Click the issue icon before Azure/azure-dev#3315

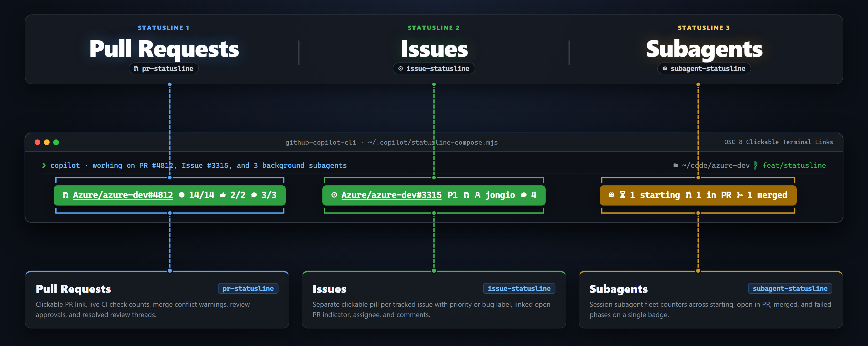coord(334,195)
